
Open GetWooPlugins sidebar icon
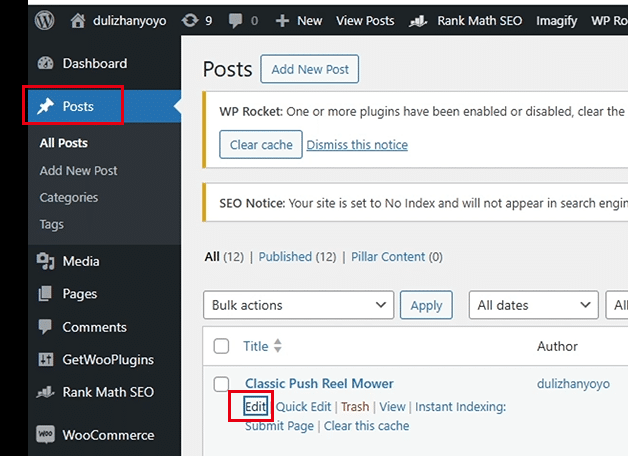(45, 360)
